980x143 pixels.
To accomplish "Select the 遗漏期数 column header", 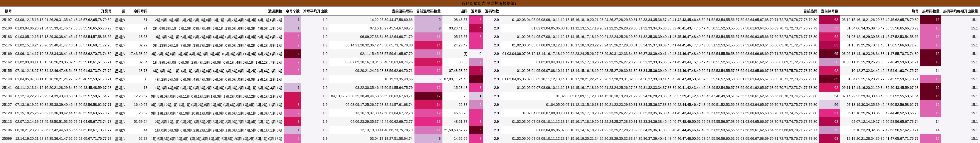I will [275, 11].
